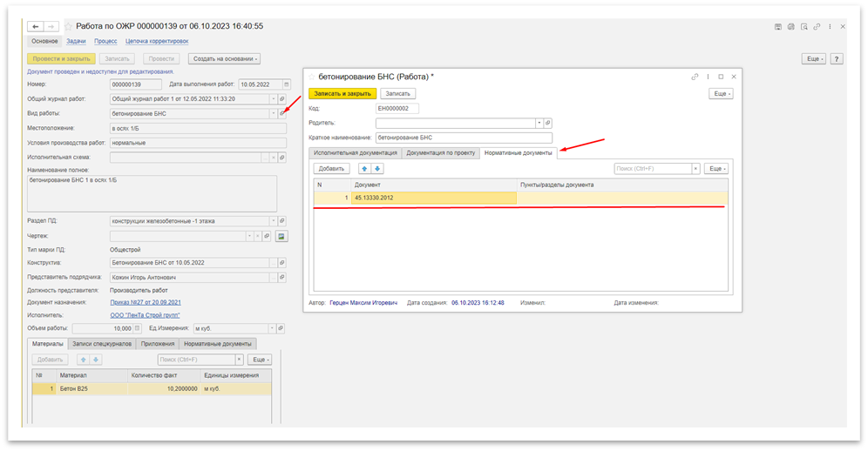Favorite star next to Работа по ОЖР title
This screenshot has height=451, width=868.
[69, 27]
